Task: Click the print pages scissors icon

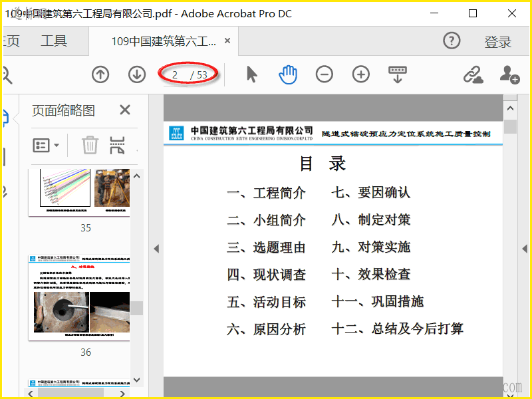Action: point(118,145)
